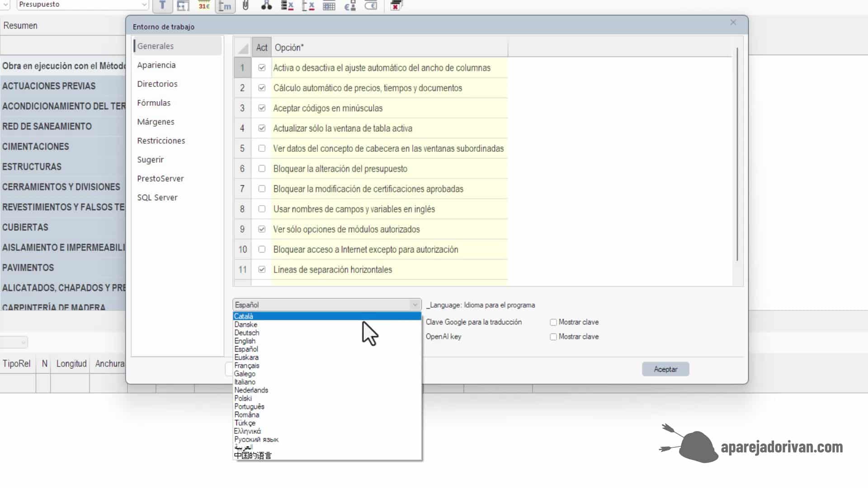Click the euro with person toolbar icon
The height and width of the screenshot is (488, 868).
point(350,6)
